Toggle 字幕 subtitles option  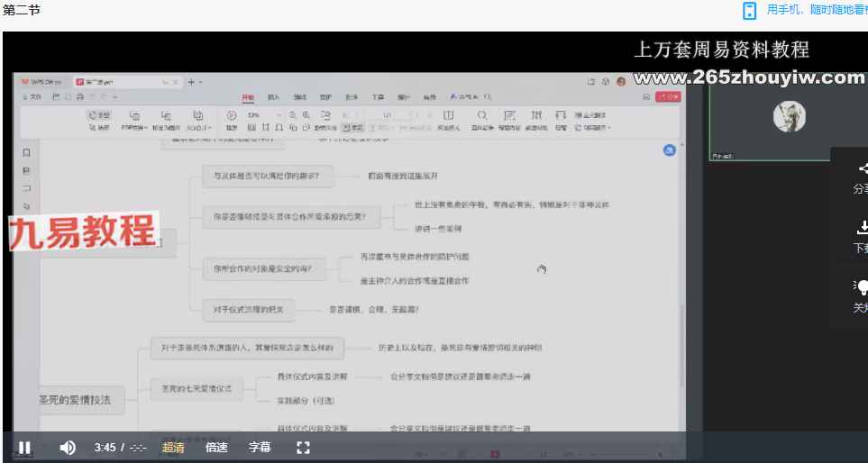point(260,447)
